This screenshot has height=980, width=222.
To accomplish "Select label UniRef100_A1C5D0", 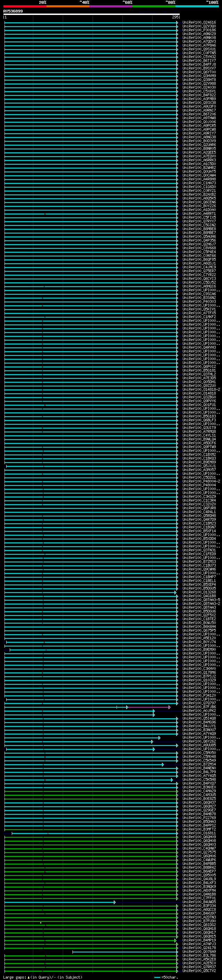I will click(199, 164).
